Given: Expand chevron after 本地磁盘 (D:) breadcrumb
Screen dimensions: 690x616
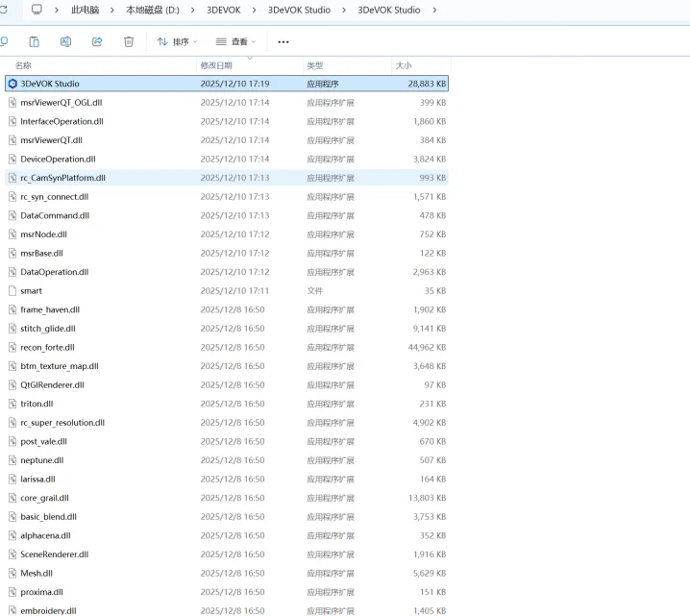Looking at the screenshot, I should pyautogui.click(x=191, y=10).
